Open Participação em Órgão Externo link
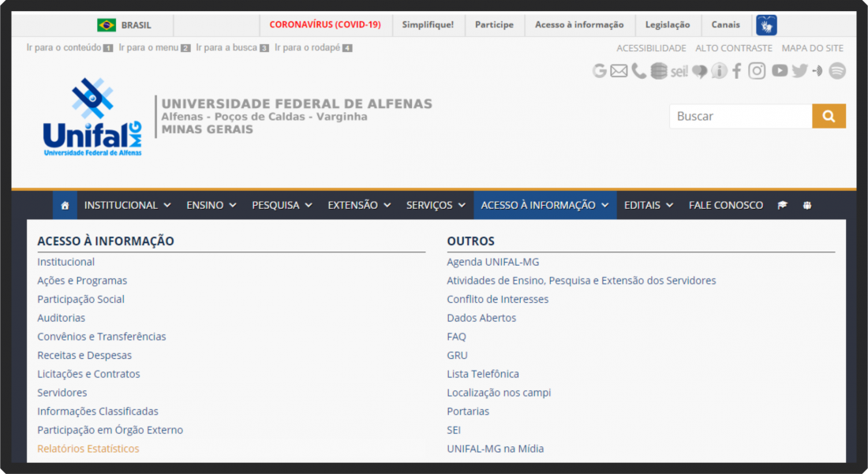 coord(110,430)
